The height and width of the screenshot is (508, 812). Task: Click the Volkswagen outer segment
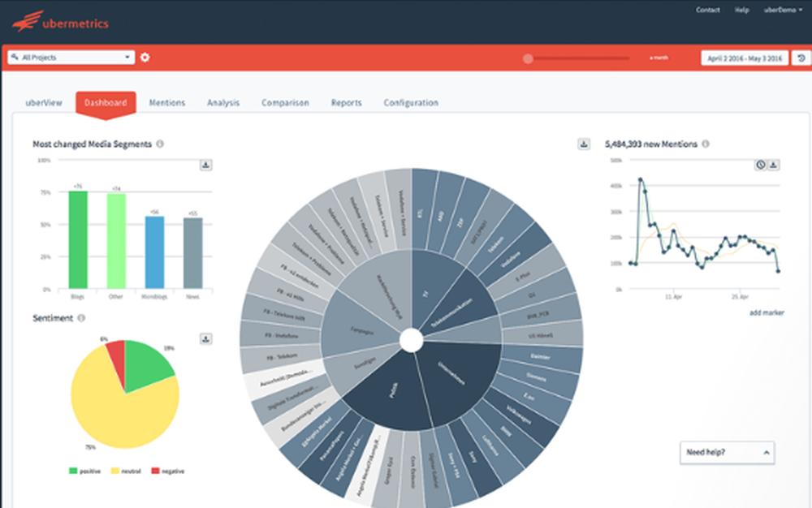(x=520, y=414)
